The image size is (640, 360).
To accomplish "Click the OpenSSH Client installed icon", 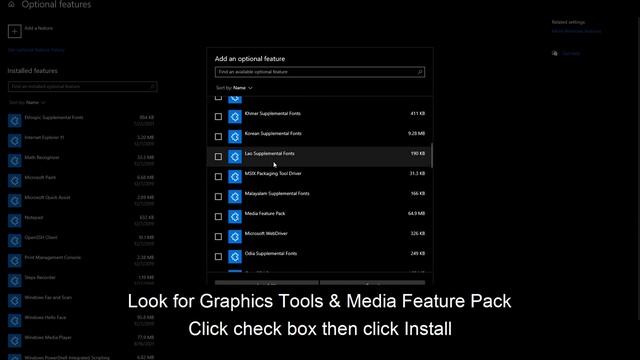I will click(15, 240).
